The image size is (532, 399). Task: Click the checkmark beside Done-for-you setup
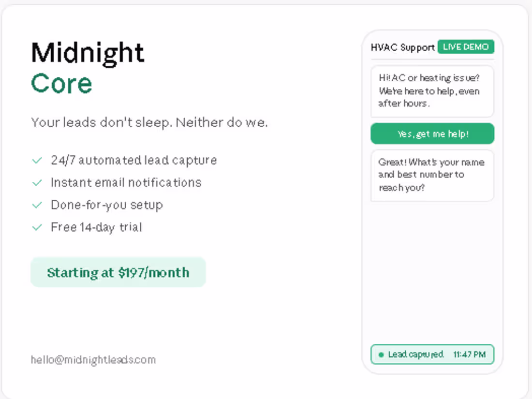(37, 205)
